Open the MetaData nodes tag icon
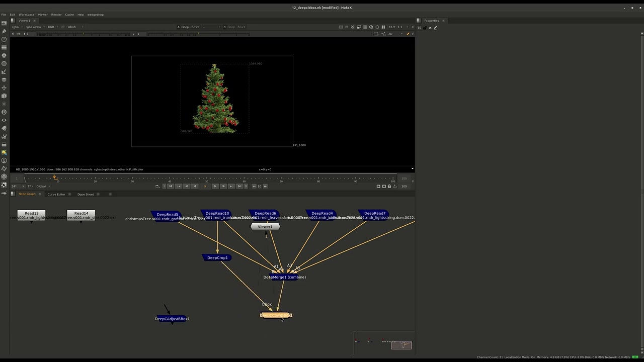Screen dimensions: 644x362 [x=4, y=128]
